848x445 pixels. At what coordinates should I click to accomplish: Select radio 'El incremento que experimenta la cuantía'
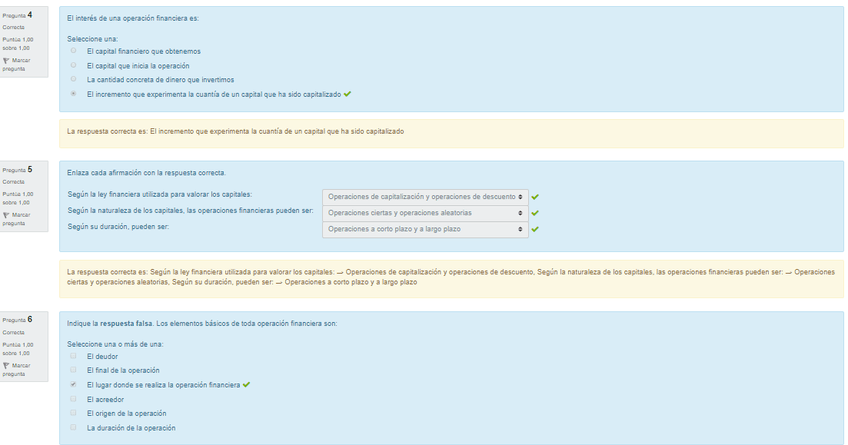(x=73, y=94)
